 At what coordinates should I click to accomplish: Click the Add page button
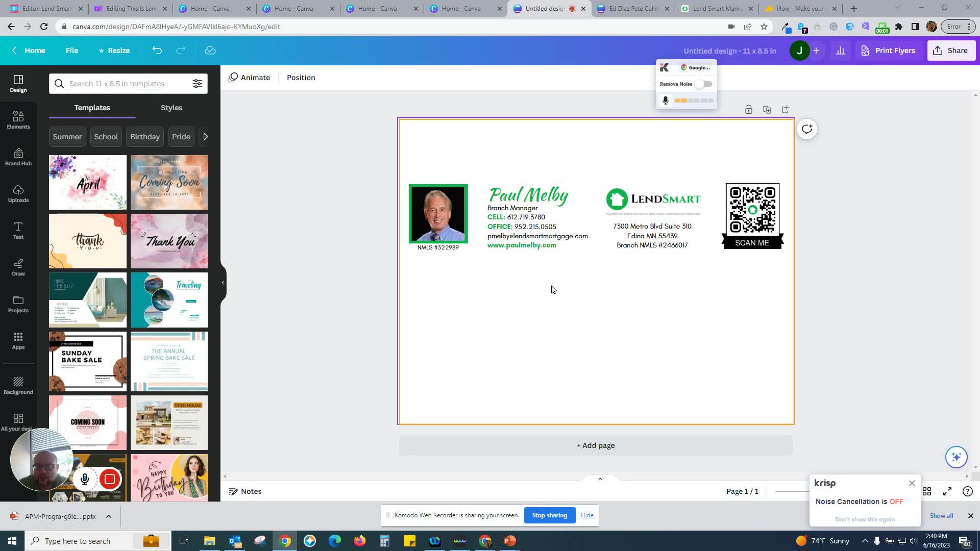pos(596,445)
